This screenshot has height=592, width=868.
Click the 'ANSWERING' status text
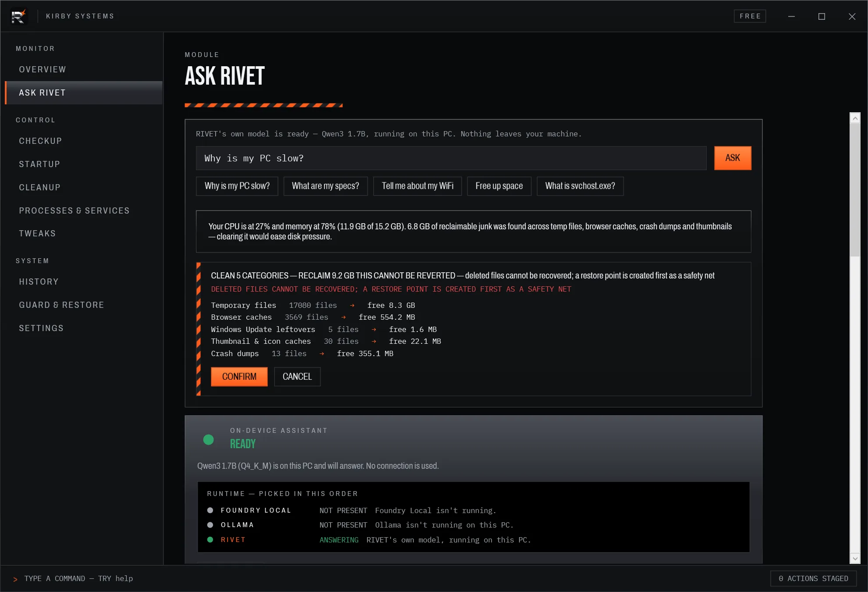(x=339, y=540)
